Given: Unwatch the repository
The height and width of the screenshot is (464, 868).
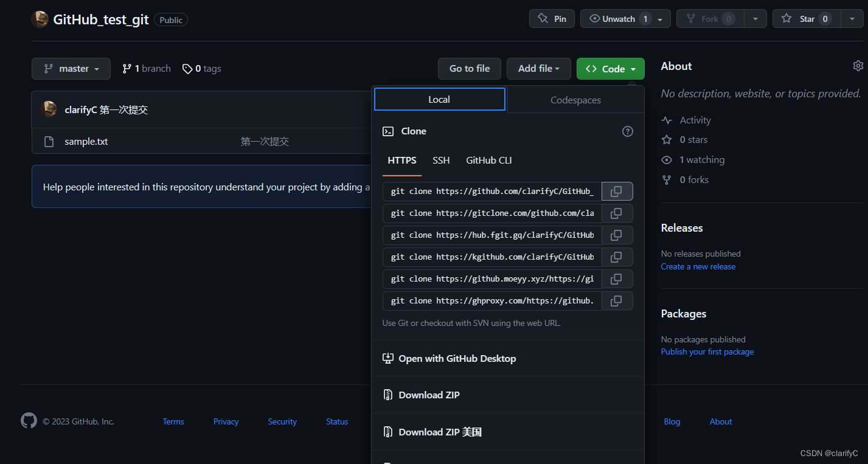Looking at the screenshot, I should tap(625, 19).
